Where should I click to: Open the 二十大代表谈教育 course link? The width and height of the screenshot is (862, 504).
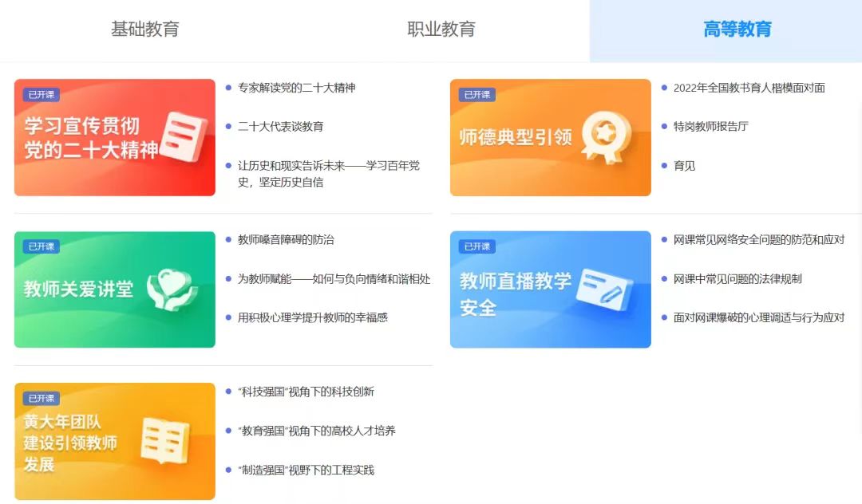(x=280, y=127)
